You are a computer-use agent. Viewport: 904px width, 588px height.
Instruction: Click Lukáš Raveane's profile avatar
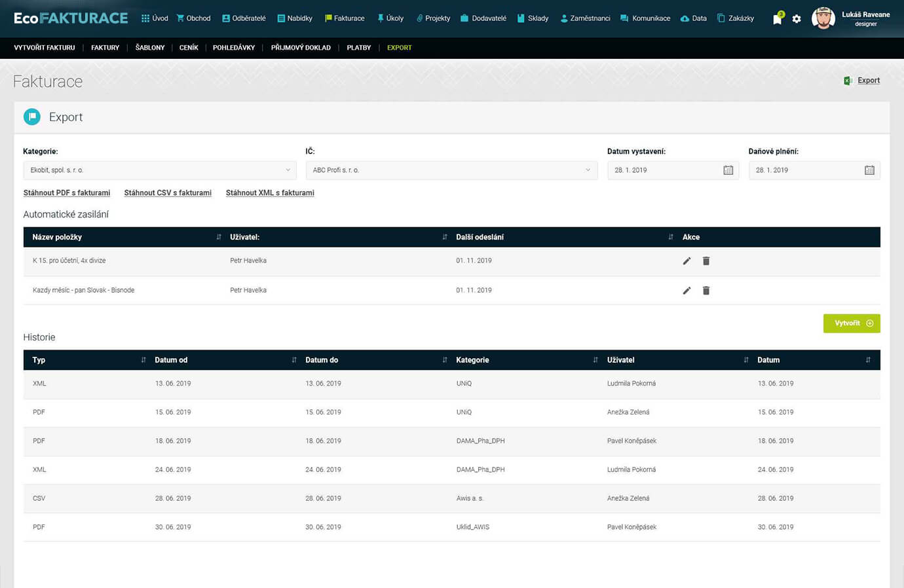(823, 18)
